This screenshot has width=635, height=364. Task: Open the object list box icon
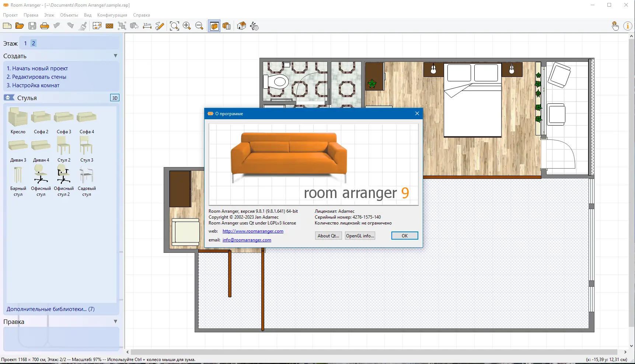227,26
